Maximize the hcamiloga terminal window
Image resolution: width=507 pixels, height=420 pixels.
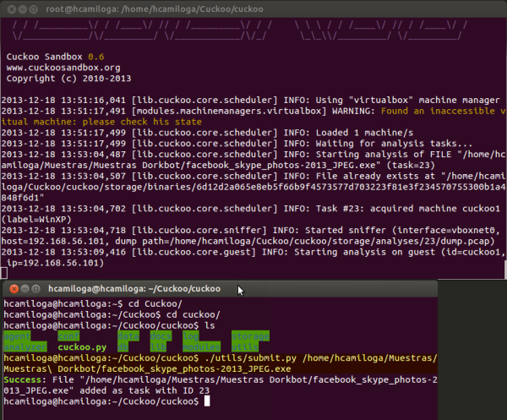[x=35, y=289]
